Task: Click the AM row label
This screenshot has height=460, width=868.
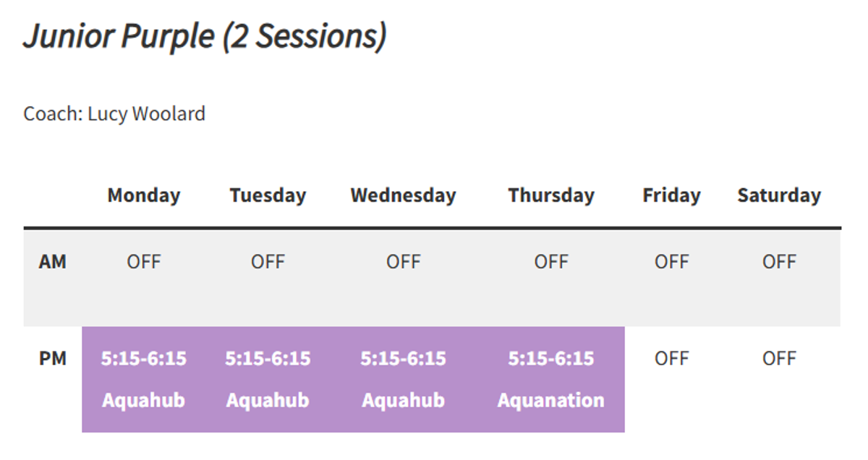Action: (53, 262)
